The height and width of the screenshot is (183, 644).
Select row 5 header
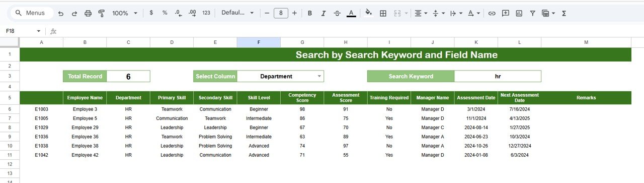coord(10,98)
